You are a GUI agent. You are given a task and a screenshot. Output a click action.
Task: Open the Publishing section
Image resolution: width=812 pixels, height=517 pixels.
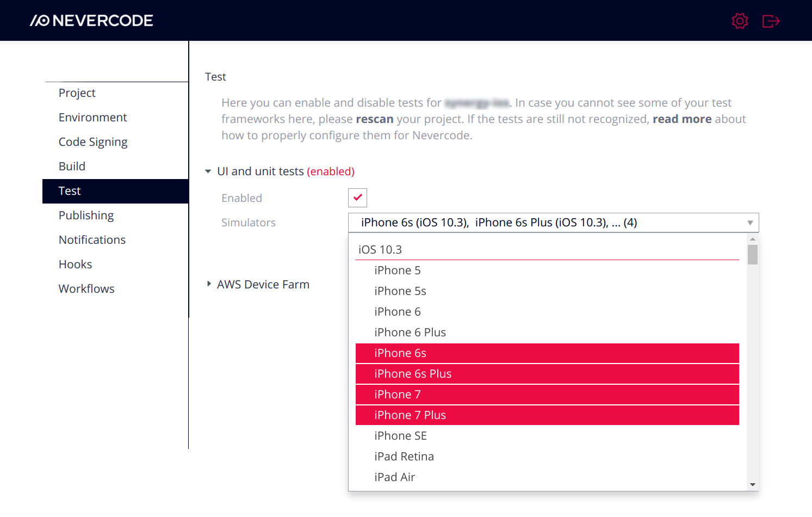pyautogui.click(x=86, y=216)
